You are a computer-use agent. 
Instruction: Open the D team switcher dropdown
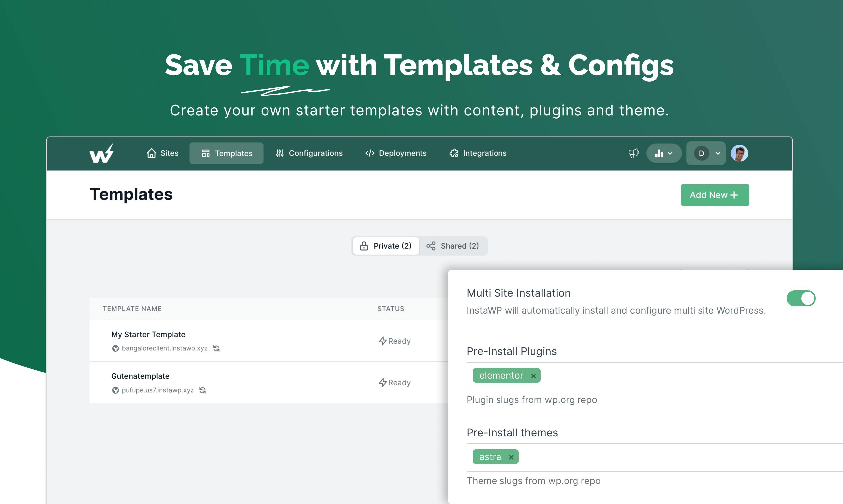[706, 153]
